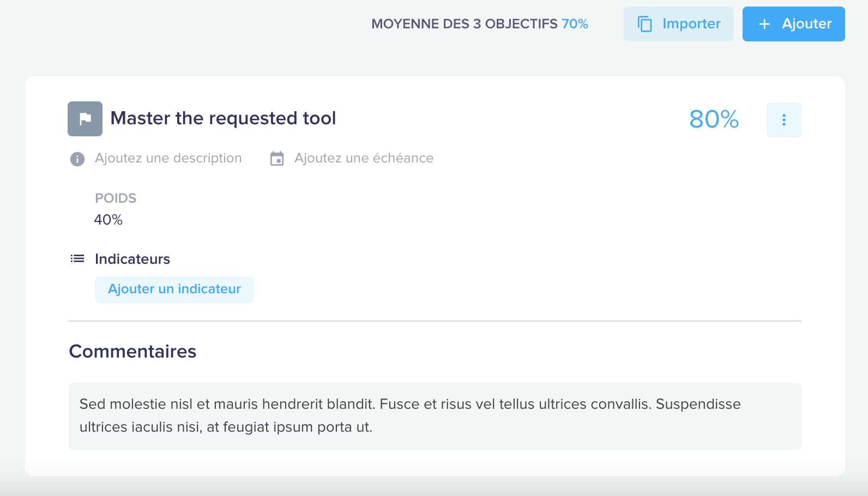This screenshot has height=496, width=868.
Task: Click the Commentaires heading
Action: (132, 352)
